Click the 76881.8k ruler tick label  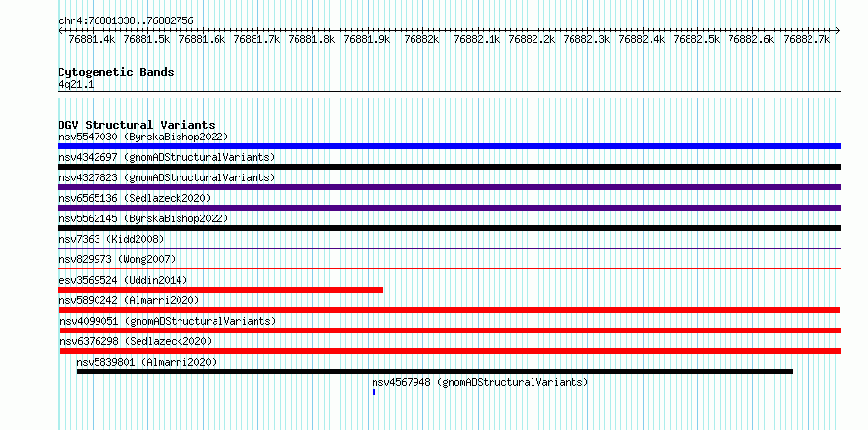pyautogui.click(x=312, y=39)
